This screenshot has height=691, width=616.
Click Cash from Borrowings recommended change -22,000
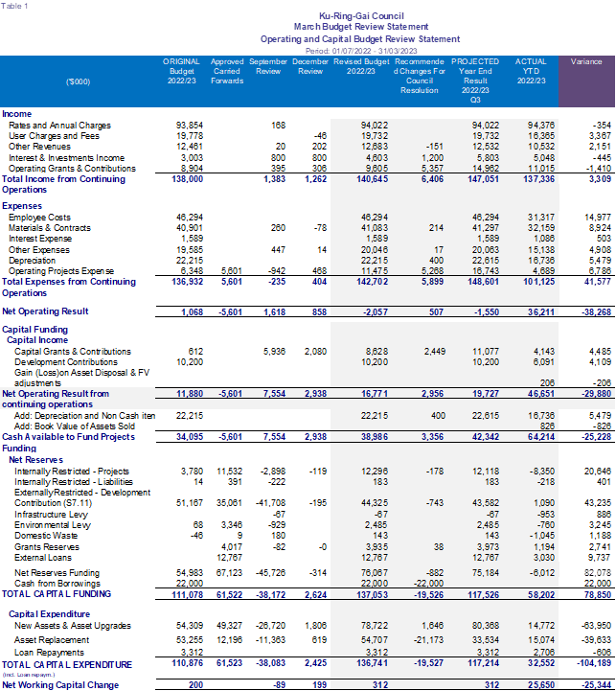point(429,584)
